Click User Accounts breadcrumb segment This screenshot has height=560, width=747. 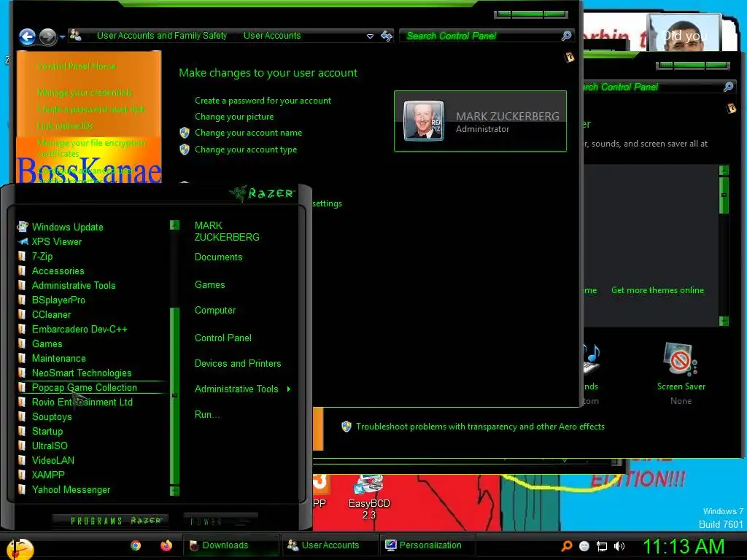coord(272,35)
